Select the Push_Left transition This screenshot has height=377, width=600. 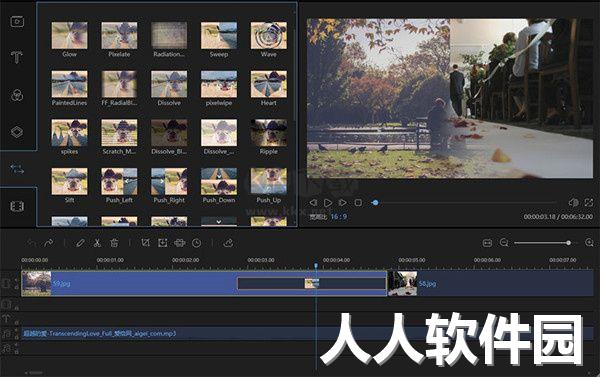119,181
